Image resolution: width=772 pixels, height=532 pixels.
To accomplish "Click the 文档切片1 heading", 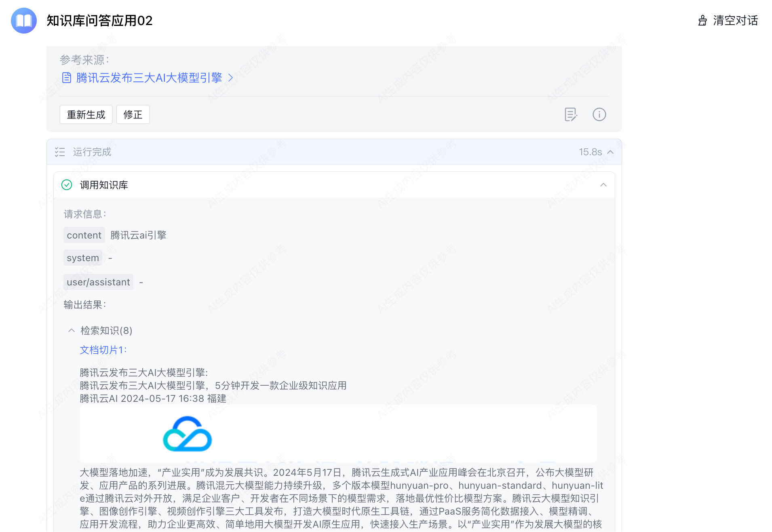I will pyautogui.click(x=103, y=350).
